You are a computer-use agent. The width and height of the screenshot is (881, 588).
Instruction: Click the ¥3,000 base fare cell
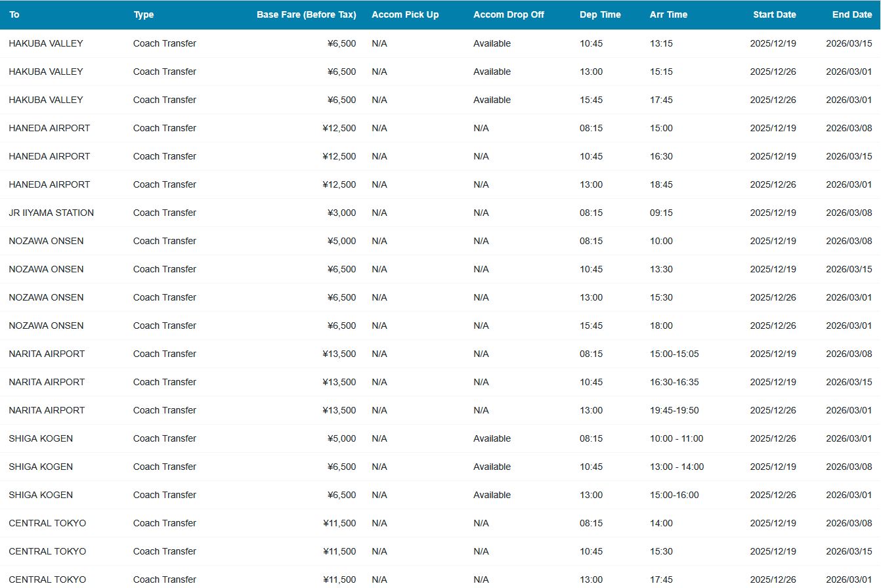[341, 213]
